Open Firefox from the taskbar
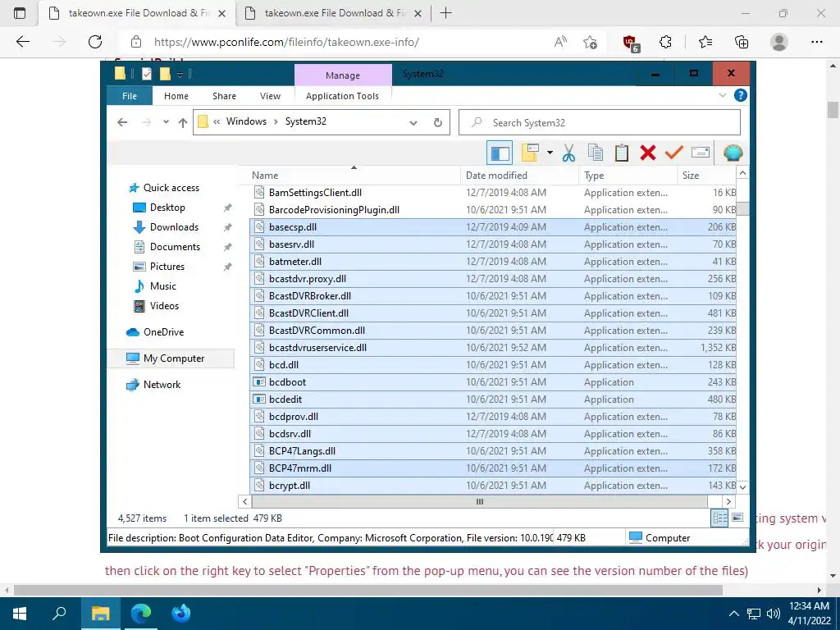The image size is (840, 630). 181,614
